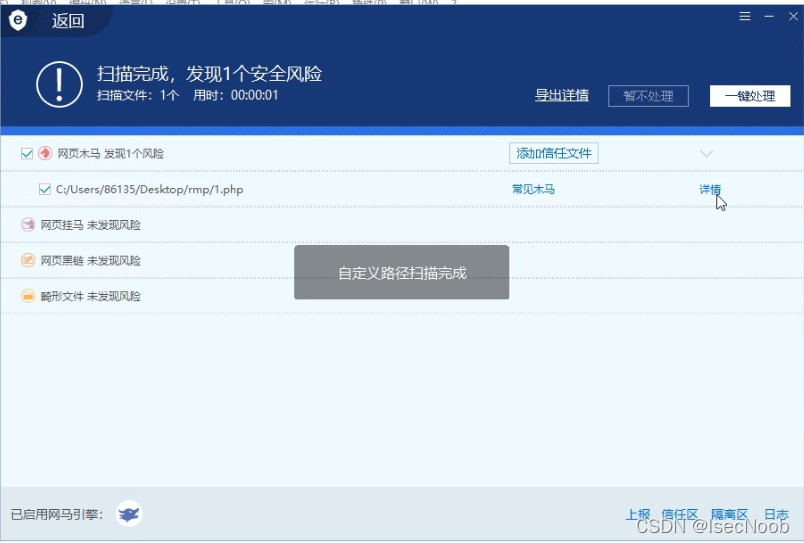Click the exclamation warning icon
The width and height of the screenshot is (804, 543).
pos(59,85)
